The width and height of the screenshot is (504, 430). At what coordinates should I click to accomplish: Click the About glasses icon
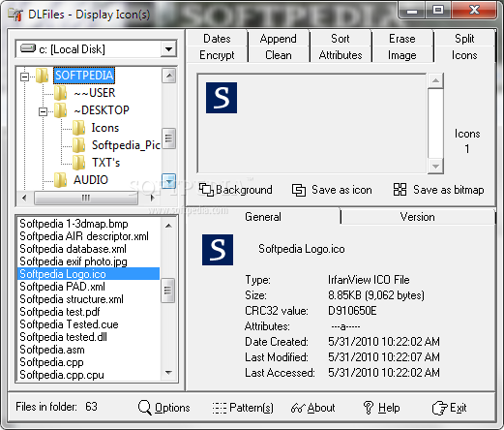pos(297,408)
